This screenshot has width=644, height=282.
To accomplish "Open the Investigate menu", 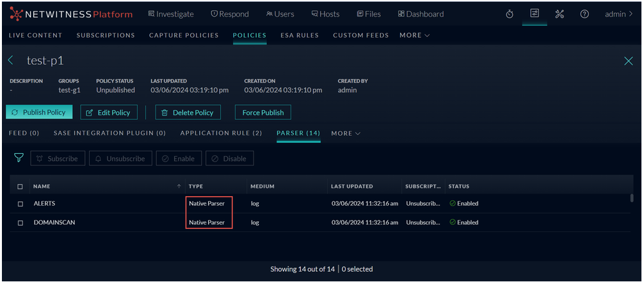I will click(171, 14).
